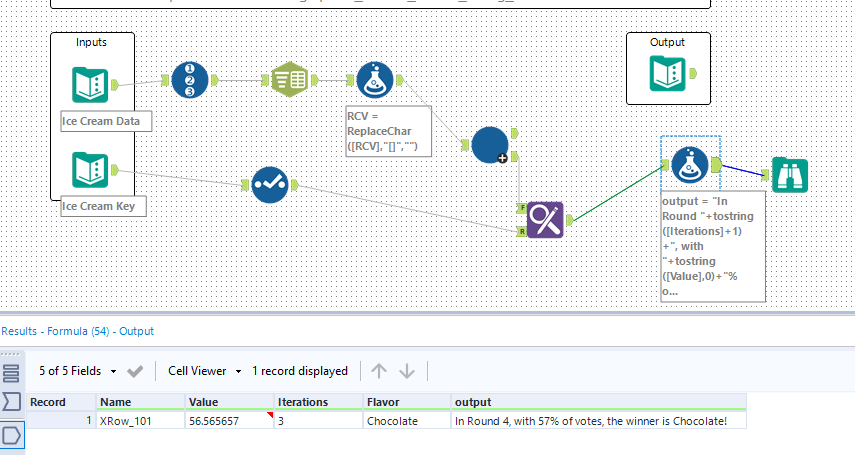Click the grip handle above results side icons

11,355
